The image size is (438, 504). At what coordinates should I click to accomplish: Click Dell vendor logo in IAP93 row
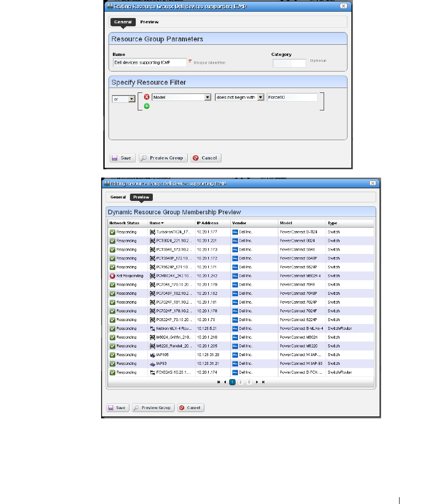235,363
